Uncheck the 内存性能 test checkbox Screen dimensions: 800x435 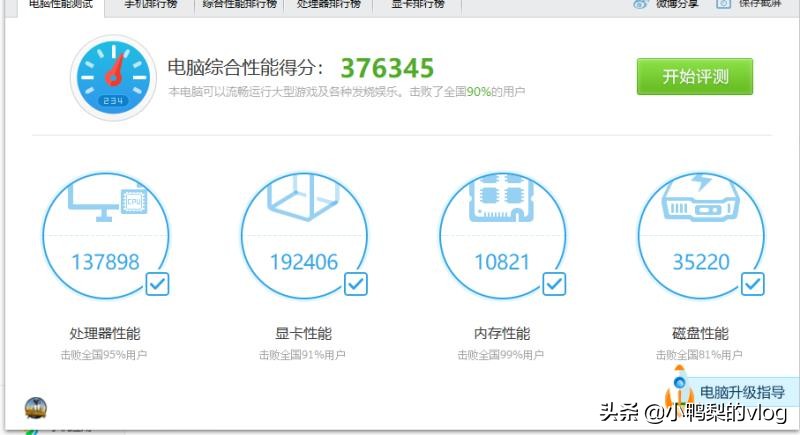click(554, 284)
